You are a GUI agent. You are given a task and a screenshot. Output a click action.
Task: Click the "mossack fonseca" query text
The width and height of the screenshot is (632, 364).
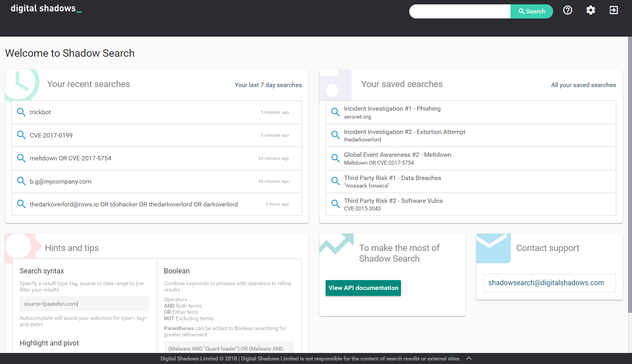[x=366, y=186]
